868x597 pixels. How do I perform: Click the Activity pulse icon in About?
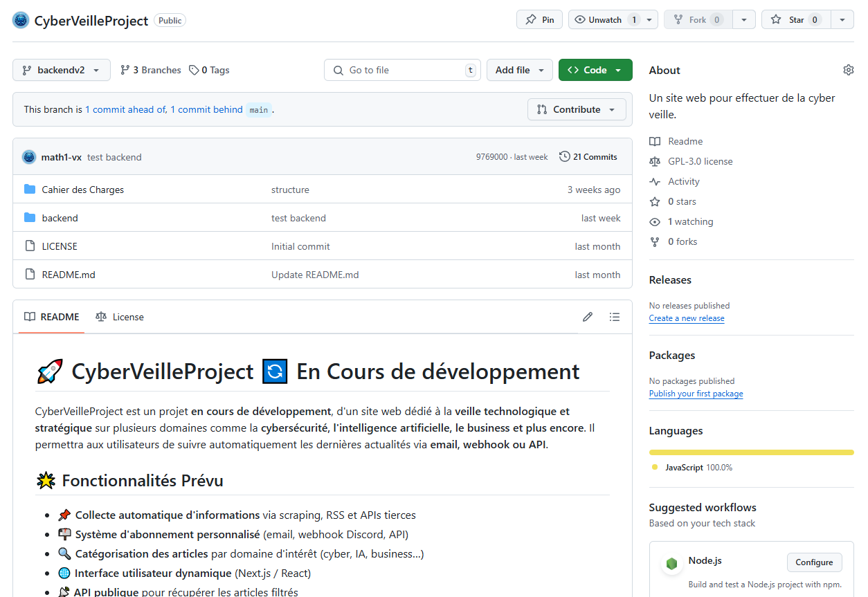(x=655, y=181)
